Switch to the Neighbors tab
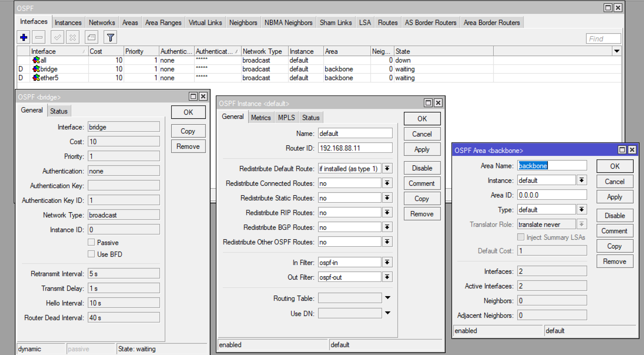644x355 pixels. tap(243, 23)
